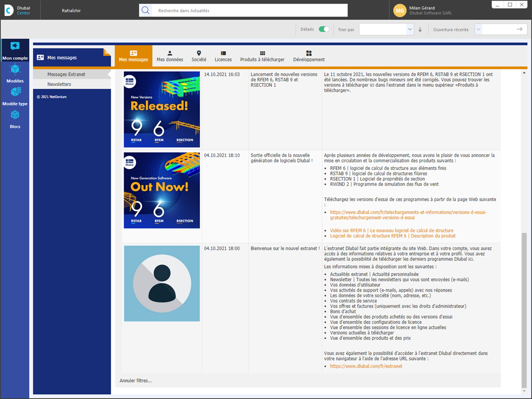Open the Licences tab
The image size is (532, 399).
223,56
